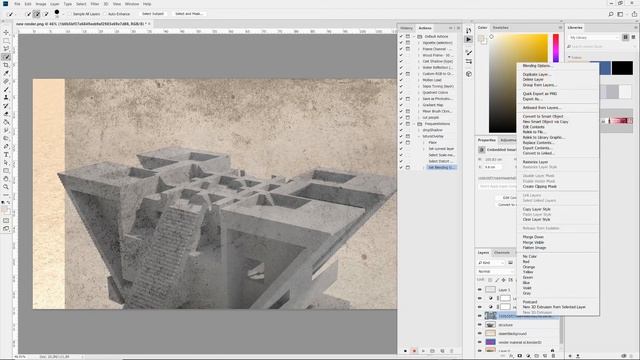
Task: Click the share icon at top right
Action: (634, 14)
